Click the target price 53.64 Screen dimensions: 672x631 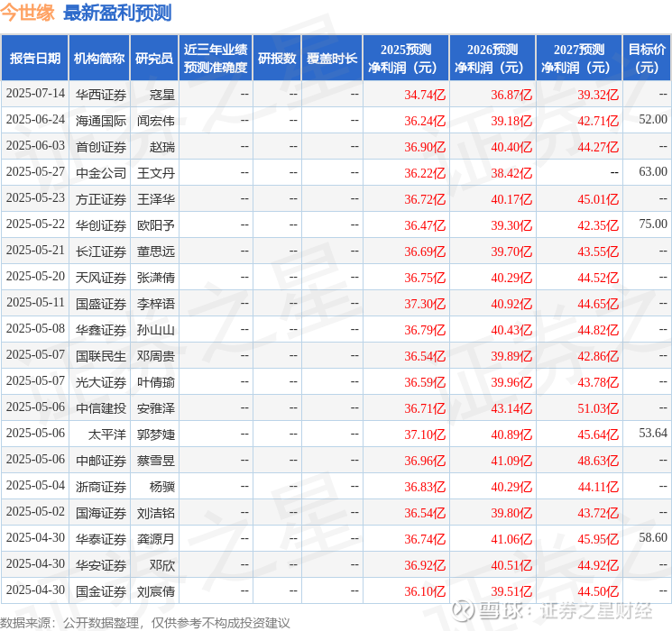click(x=653, y=433)
